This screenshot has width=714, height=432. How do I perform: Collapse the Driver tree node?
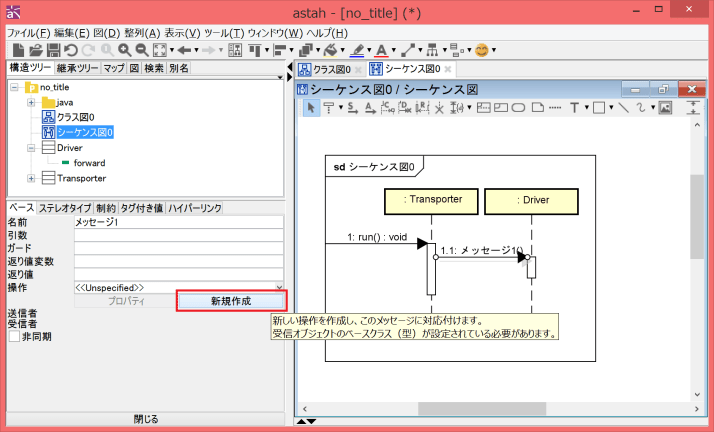(32, 148)
